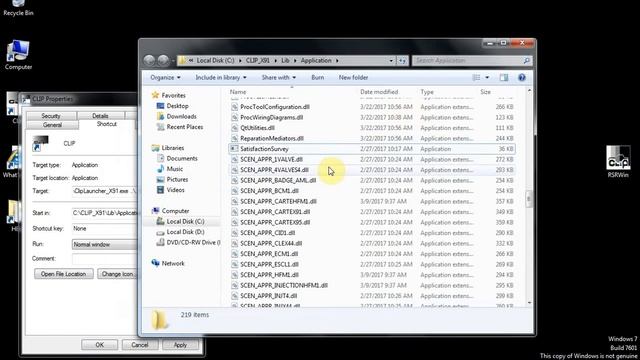Screen dimensions: 640x360
Task: Open the Run Normal window dropdown
Action: [105, 244]
